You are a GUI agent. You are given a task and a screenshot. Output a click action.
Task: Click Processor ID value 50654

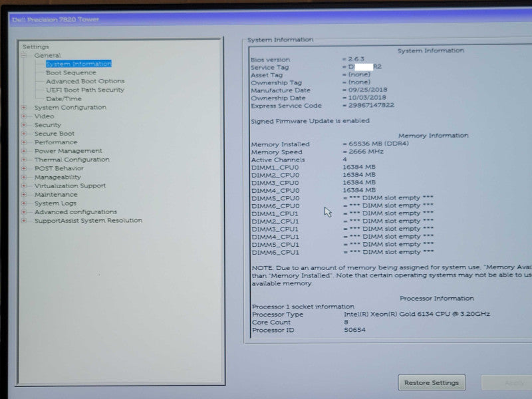click(355, 330)
